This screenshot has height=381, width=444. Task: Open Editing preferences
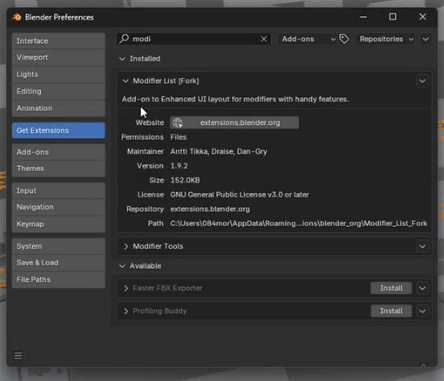pos(59,91)
